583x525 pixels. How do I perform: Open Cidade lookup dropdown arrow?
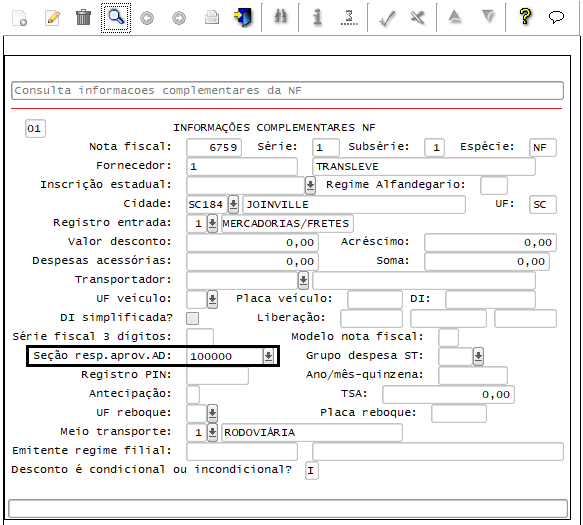(x=233, y=204)
